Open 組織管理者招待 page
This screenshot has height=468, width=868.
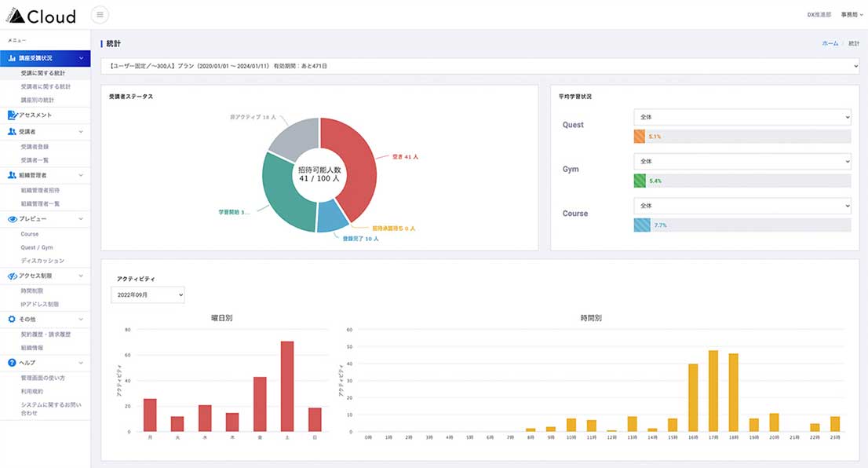click(40, 190)
